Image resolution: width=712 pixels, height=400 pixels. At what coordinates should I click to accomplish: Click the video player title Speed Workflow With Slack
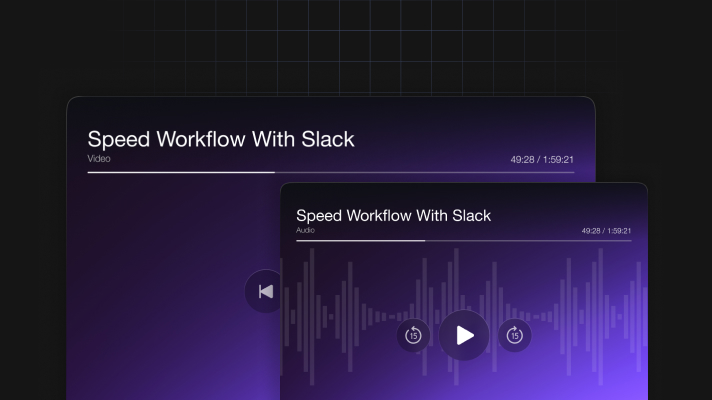(x=220, y=139)
